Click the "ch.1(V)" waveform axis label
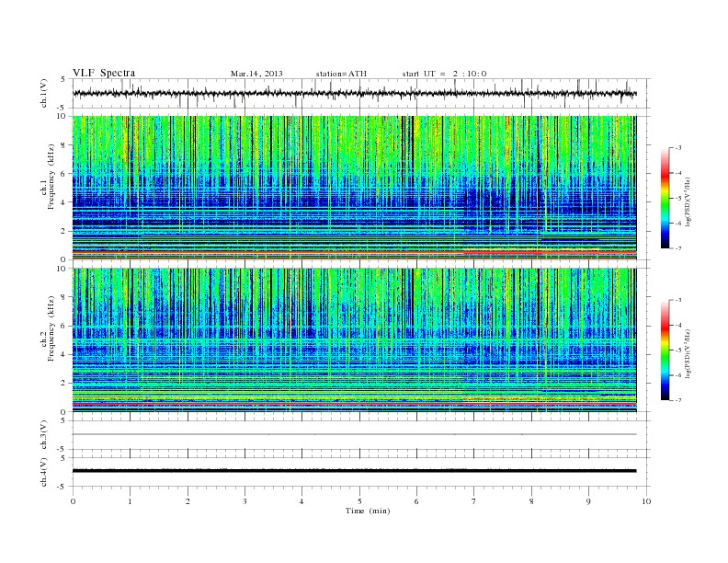728x563 pixels. point(44,93)
